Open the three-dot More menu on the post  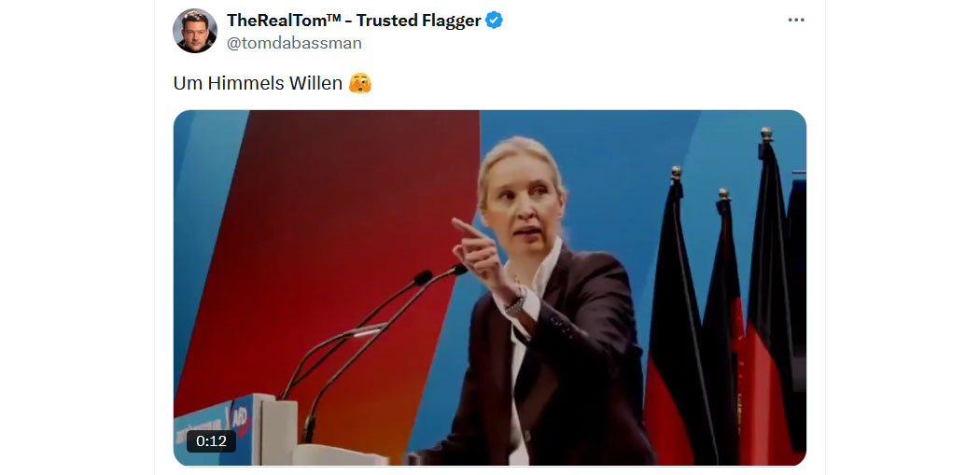[795, 20]
